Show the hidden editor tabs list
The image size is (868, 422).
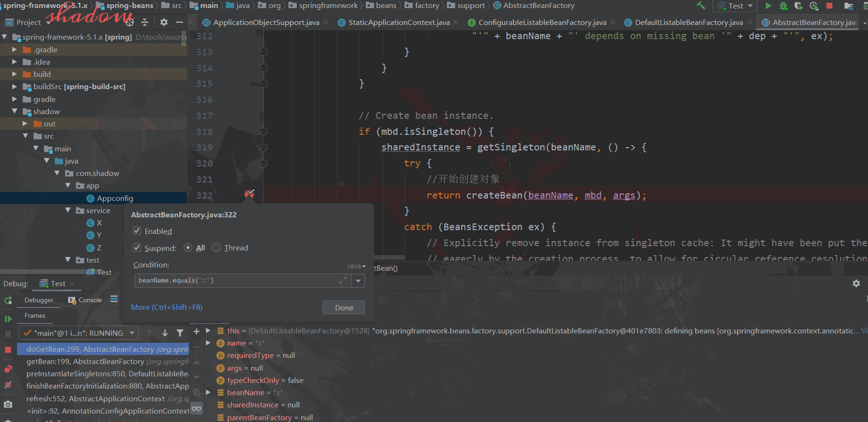click(x=865, y=23)
